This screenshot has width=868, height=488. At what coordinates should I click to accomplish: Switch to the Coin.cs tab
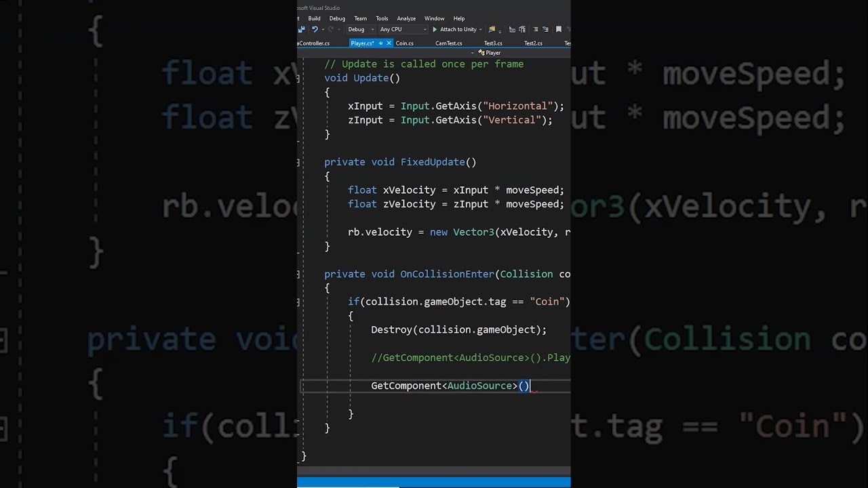pos(405,43)
